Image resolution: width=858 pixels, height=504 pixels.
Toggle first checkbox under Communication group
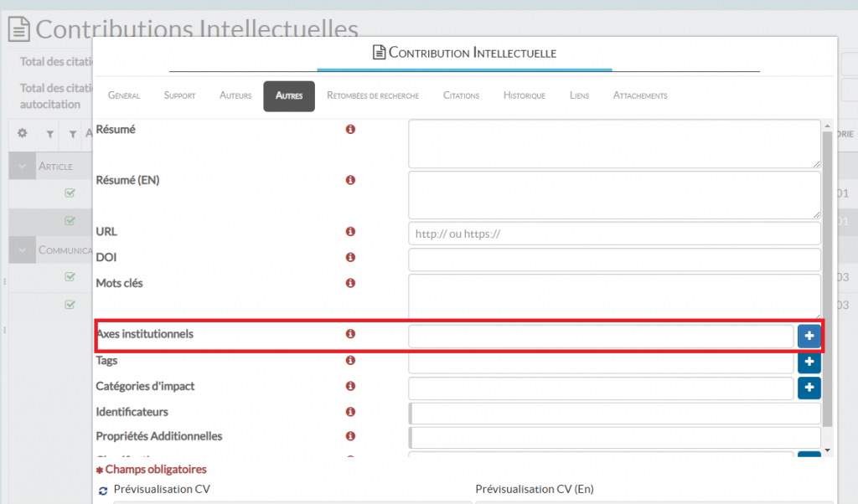[70, 277]
